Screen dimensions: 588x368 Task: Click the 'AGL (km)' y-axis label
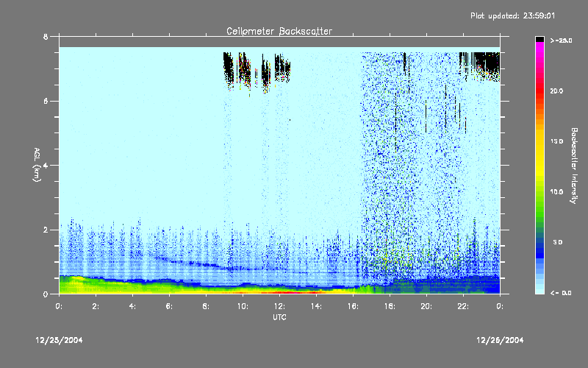point(37,165)
